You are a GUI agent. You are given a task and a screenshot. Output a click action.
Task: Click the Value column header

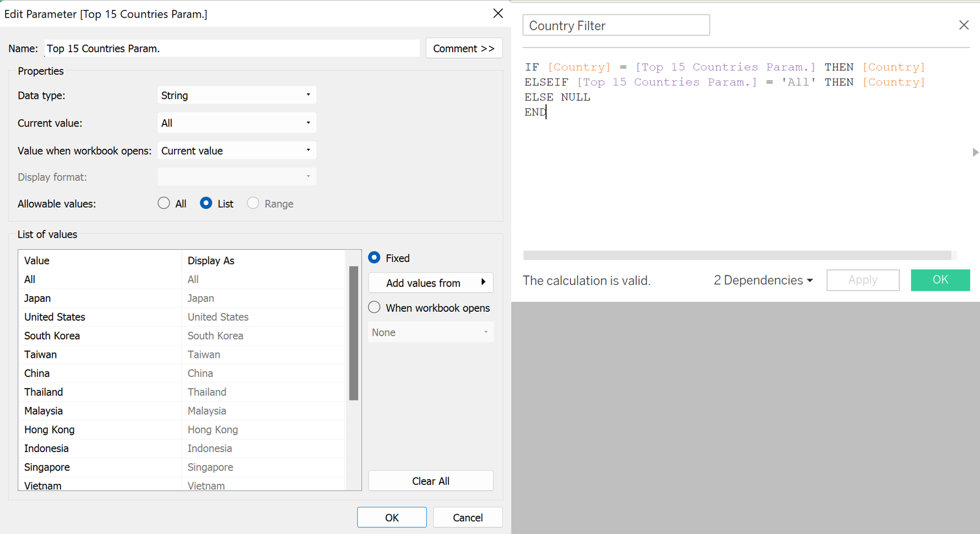click(100, 260)
